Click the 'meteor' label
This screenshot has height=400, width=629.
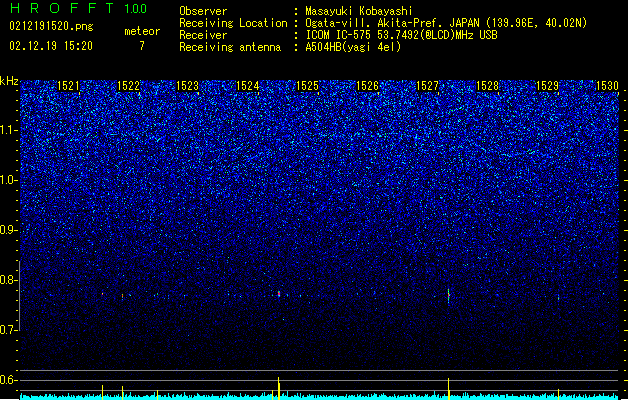pos(142,31)
